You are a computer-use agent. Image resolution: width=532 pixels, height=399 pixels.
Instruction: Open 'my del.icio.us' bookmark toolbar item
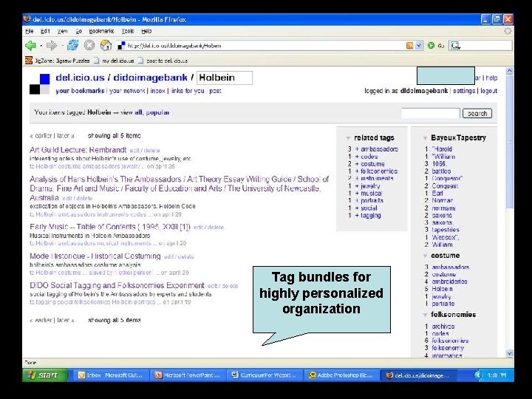(115, 61)
